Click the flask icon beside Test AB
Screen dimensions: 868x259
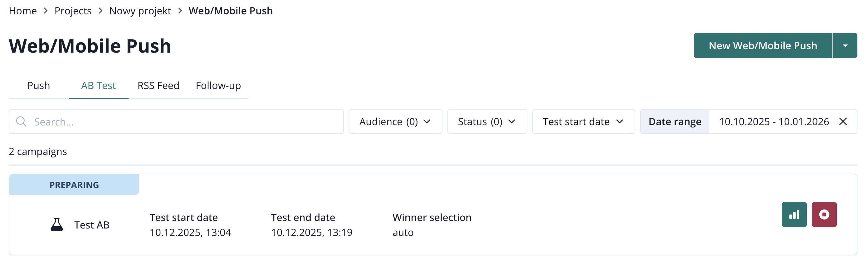click(x=56, y=225)
